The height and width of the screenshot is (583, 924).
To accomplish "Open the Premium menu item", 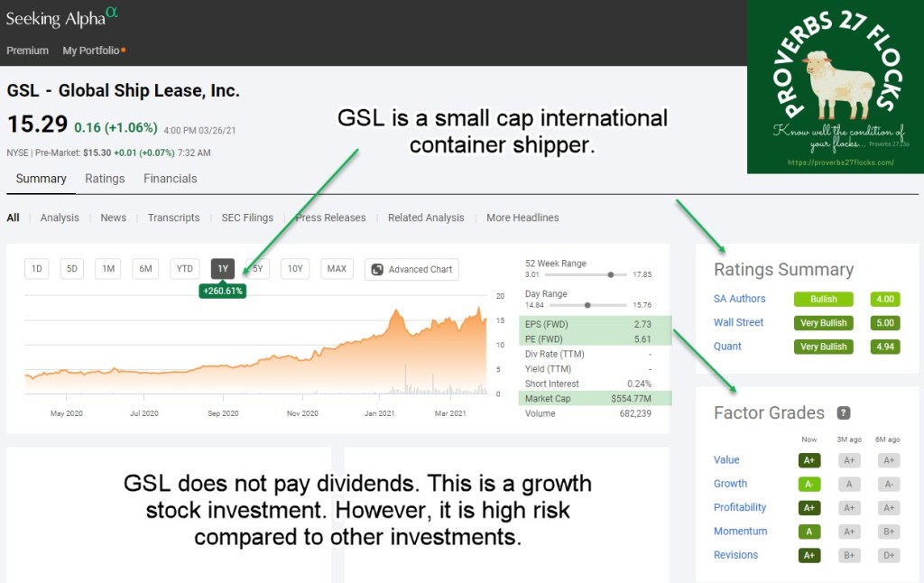I will 27,51.
